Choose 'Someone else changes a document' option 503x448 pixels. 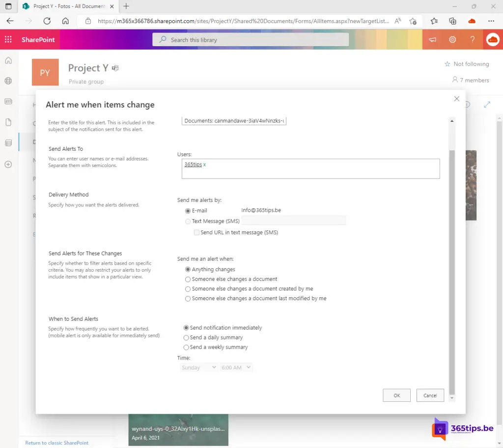(188, 279)
